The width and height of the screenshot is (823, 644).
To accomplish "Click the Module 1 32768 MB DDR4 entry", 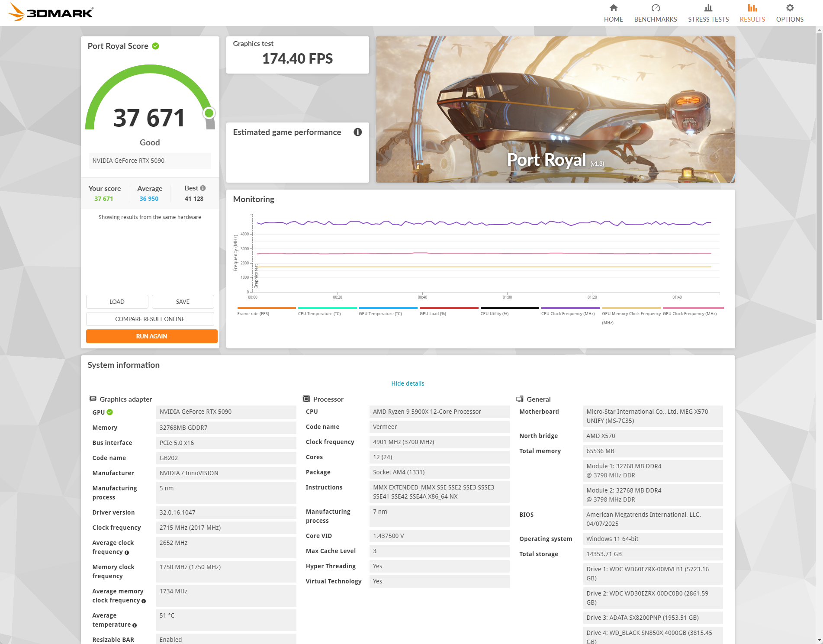I will [x=653, y=471].
